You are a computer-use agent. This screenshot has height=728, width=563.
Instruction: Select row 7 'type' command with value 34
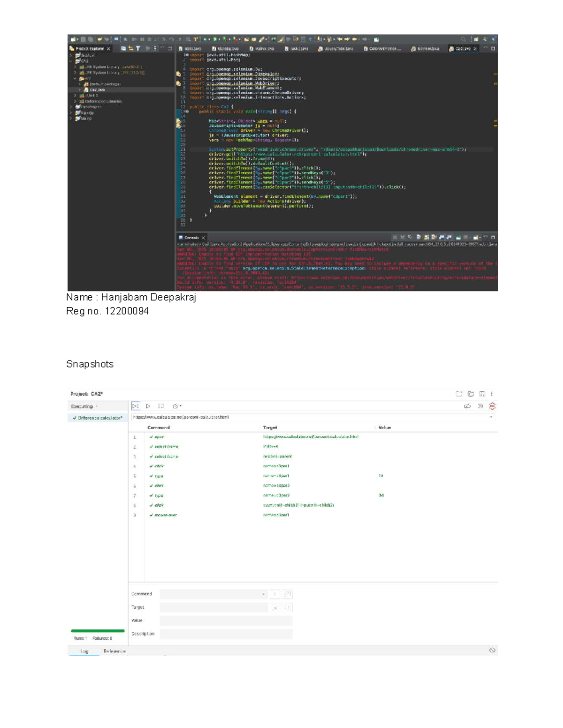coord(313,495)
